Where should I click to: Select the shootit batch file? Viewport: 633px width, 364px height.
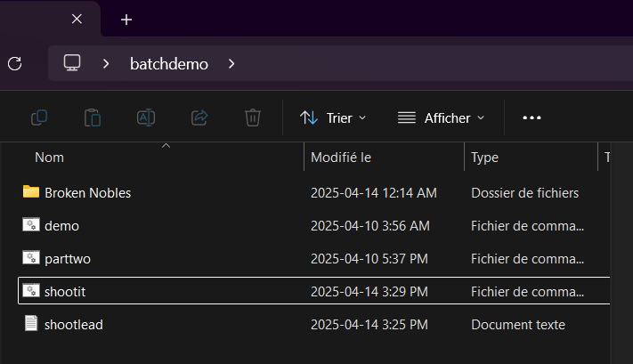(x=65, y=292)
